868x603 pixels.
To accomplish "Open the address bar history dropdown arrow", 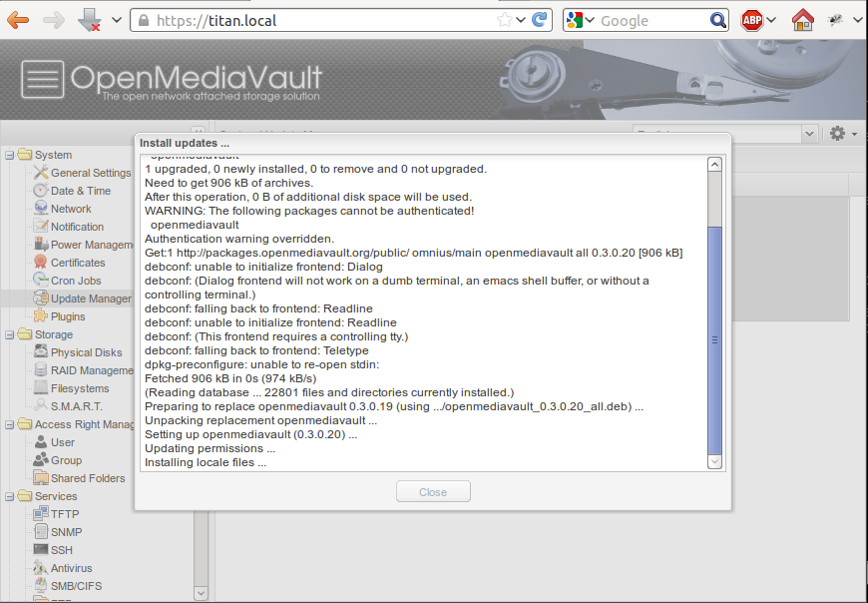I will point(116,19).
